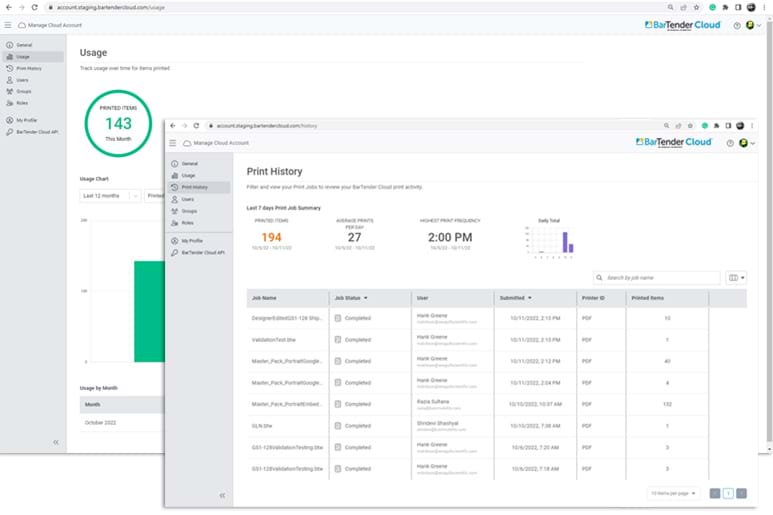Viewport: 773px width, 515px height.
Task: Open Roles in the back window sidebar
Action: (x=22, y=102)
